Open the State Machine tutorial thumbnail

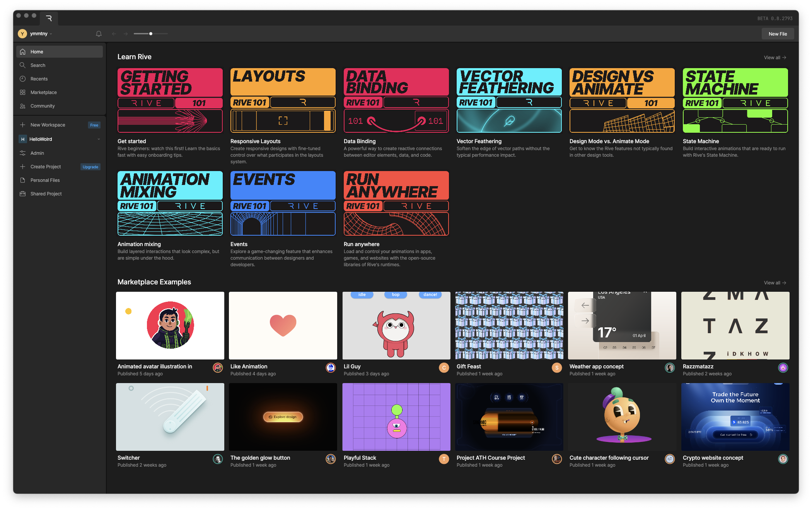tap(735, 100)
